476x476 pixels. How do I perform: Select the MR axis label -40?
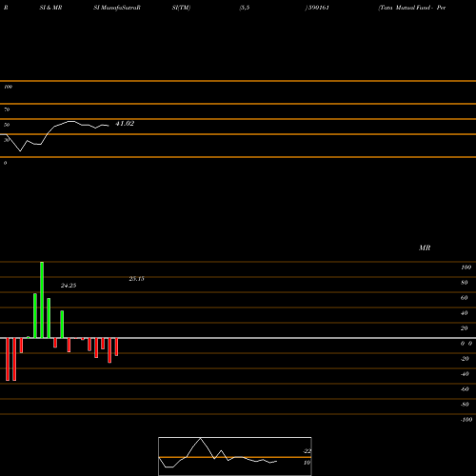point(465,374)
